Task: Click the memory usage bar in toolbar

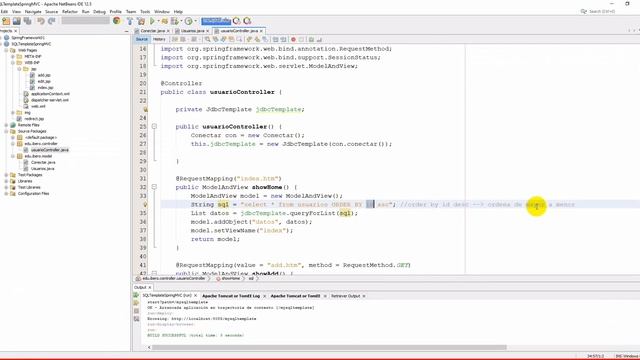Action: (x=216, y=21)
